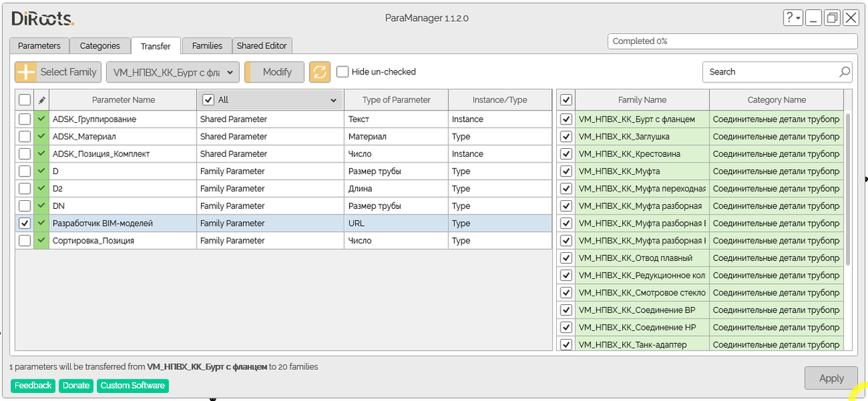Select the DN parameter name cell
The height and width of the screenshot is (401, 868).
point(123,206)
